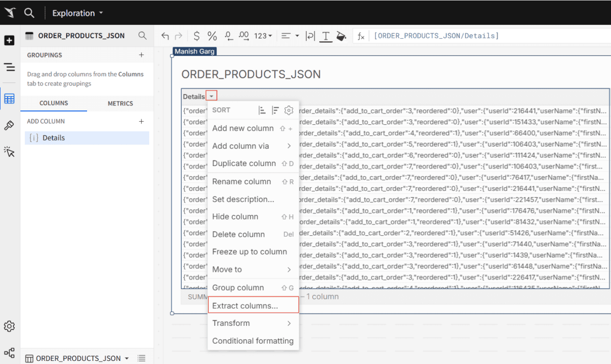Viewport: 611px width, 364px height.
Task: Click the Details column entry
Action: pyautogui.click(x=87, y=137)
